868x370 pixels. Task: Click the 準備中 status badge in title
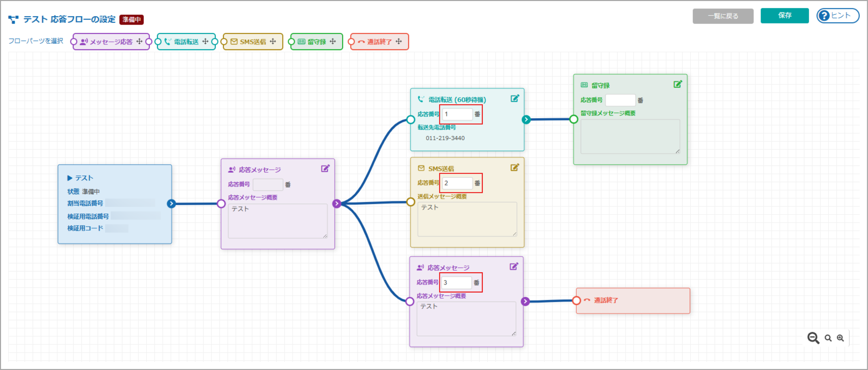pyautogui.click(x=132, y=20)
